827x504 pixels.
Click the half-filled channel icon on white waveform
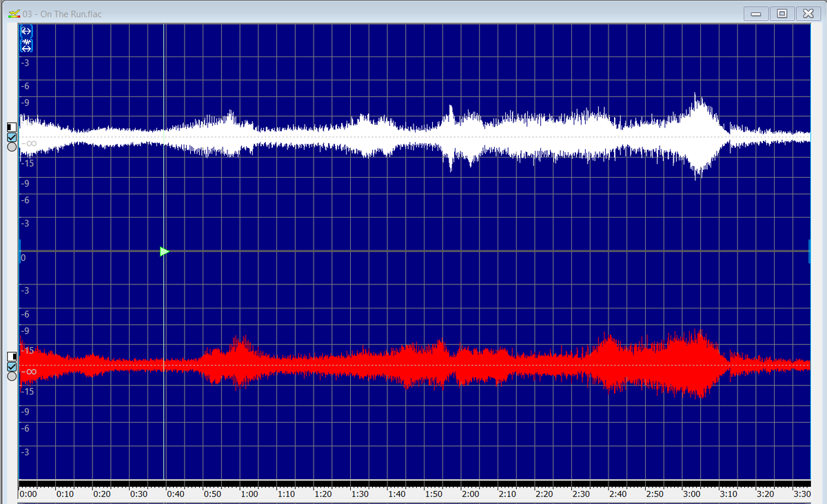click(x=11, y=127)
